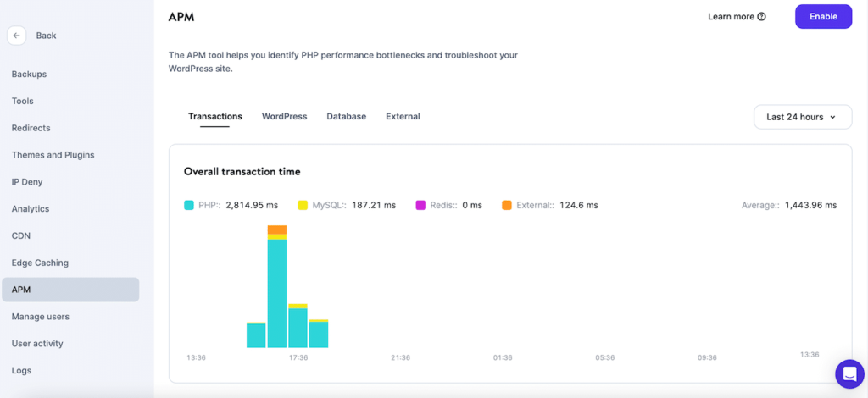Screen dimensions: 868x398
Task: Click the tallest bar in the chart
Action: (x=277, y=292)
